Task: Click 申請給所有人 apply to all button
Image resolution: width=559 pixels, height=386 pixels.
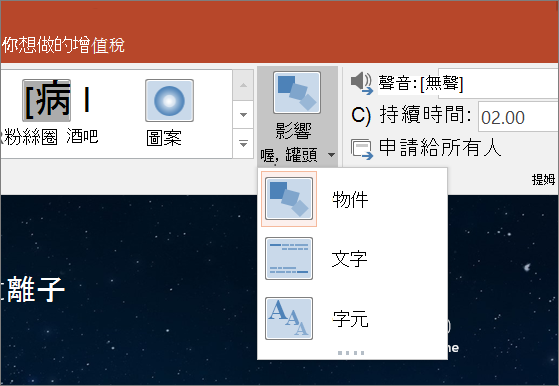Action: [426, 148]
